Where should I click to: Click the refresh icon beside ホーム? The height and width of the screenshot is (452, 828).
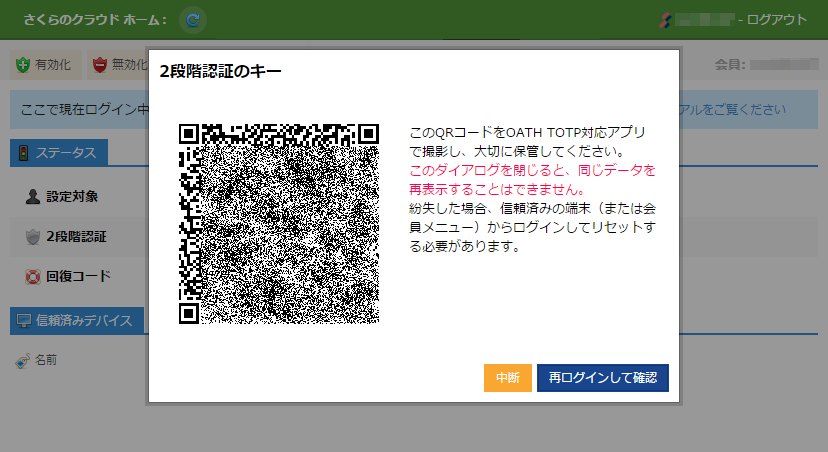point(193,19)
